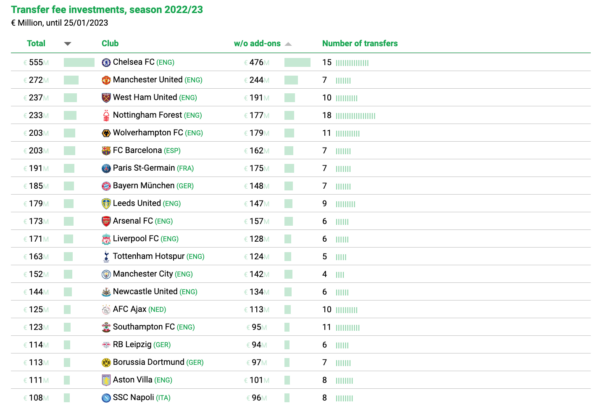The height and width of the screenshot is (406, 600).
Task: Select the West Ham United badge
Action: pyautogui.click(x=106, y=97)
